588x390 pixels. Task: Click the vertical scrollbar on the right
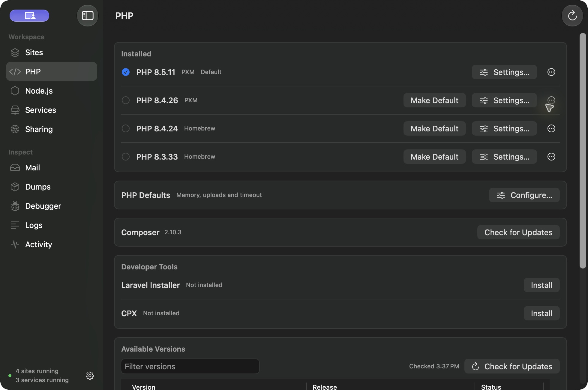coord(583,151)
